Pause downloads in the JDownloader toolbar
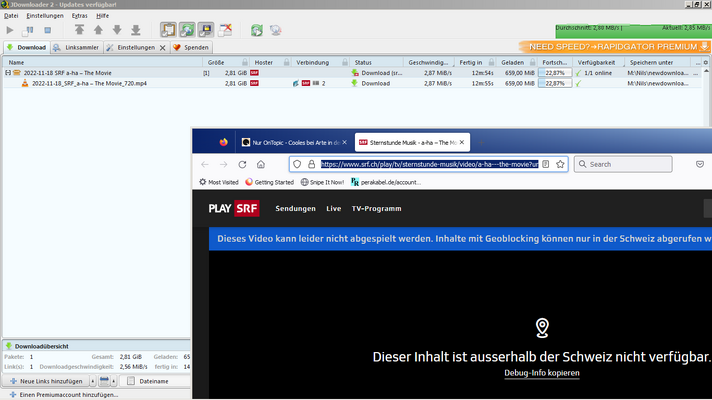Screen dimensions: 712x400 28,30
